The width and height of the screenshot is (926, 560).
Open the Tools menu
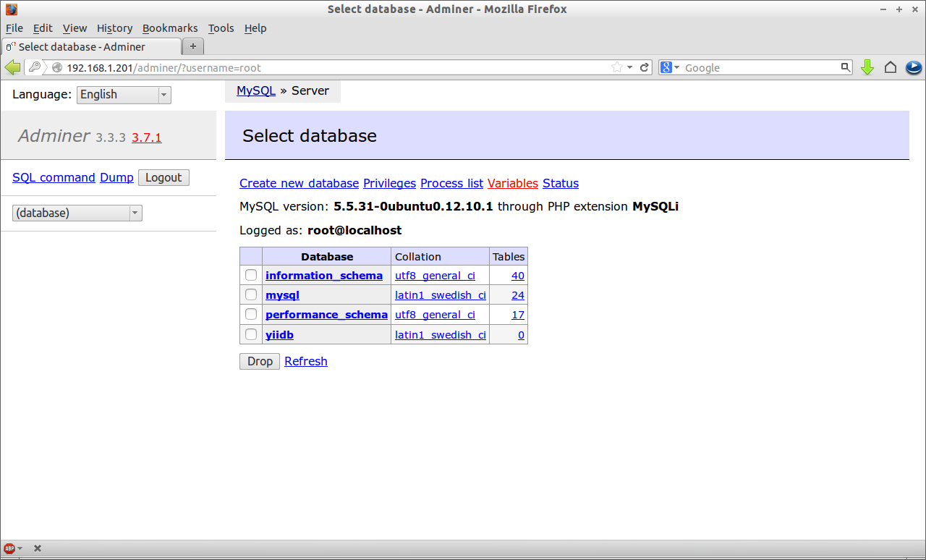click(221, 28)
